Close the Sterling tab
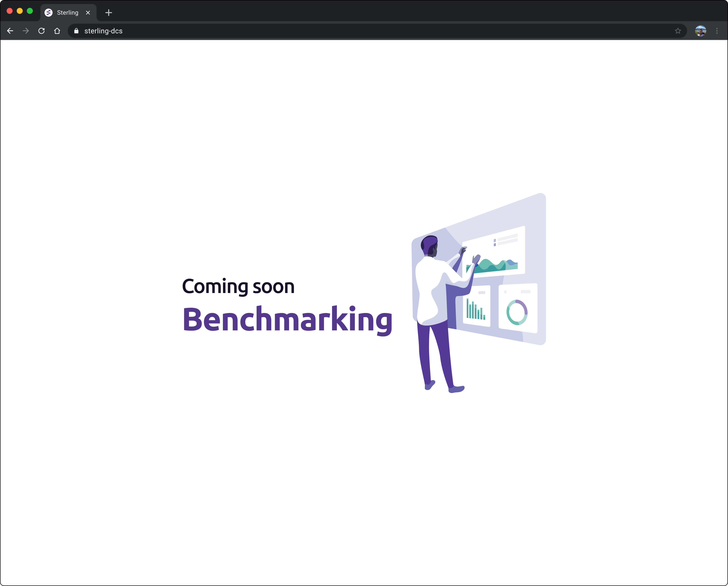728x586 pixels. coord(88,13)
